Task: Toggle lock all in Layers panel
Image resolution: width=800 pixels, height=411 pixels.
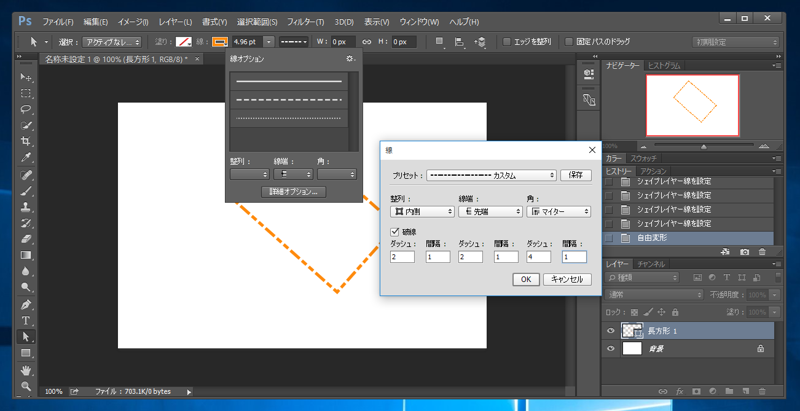Action: [675, 312]
